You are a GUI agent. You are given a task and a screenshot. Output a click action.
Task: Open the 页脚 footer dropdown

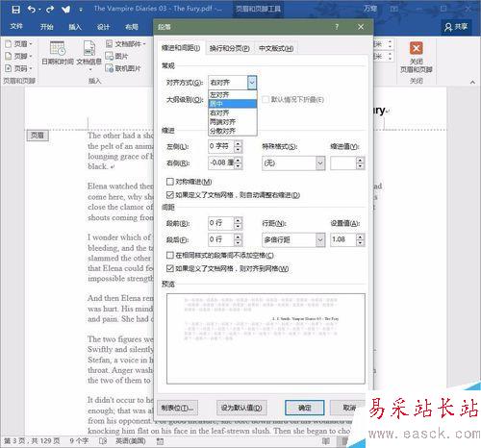point(18,56)
